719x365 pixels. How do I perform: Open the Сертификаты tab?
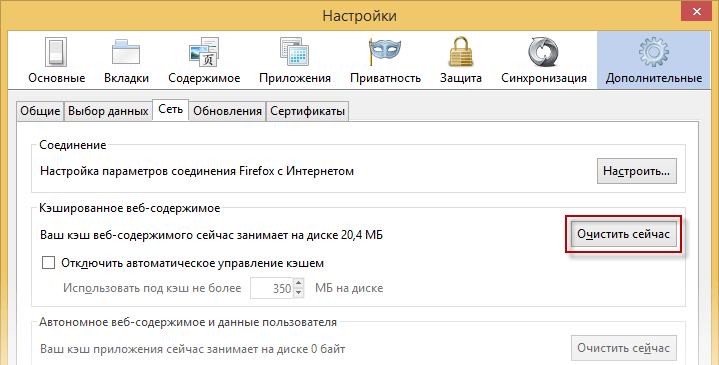point(307,111)
